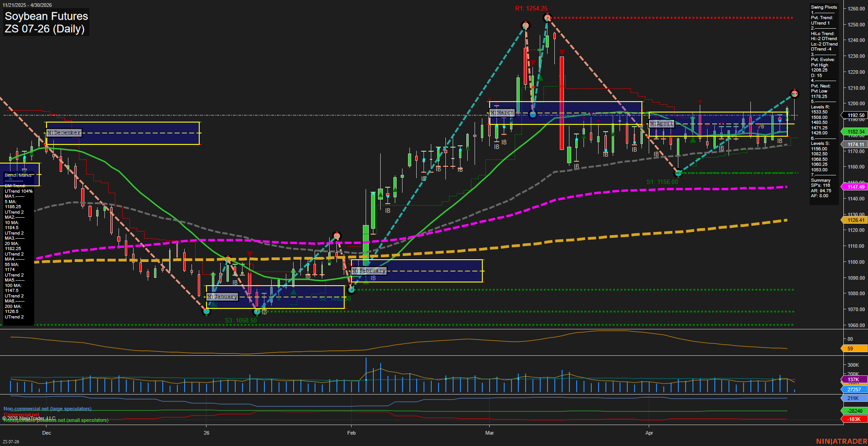Click the S3: 1068.50 support label
This screenshot has height=446, width=868.
pos(240,320)
